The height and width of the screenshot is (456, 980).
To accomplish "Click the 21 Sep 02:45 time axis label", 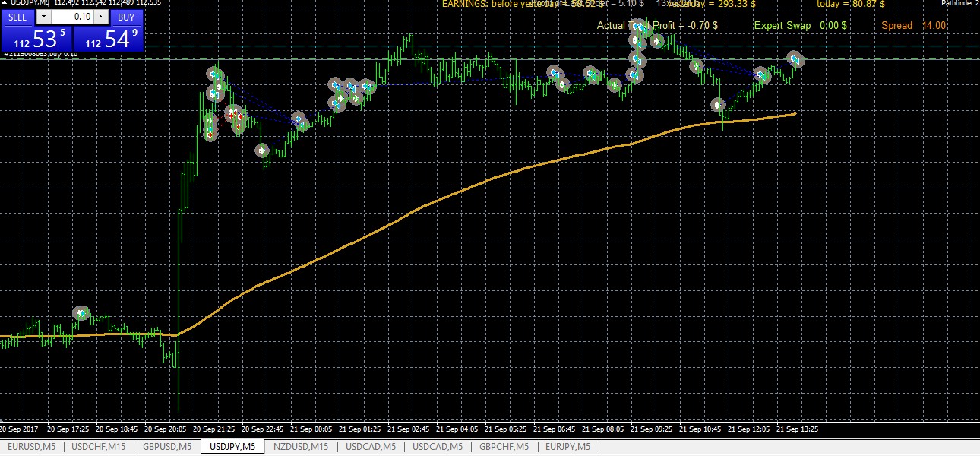I will pyautogui.click(x=409, y=429).
